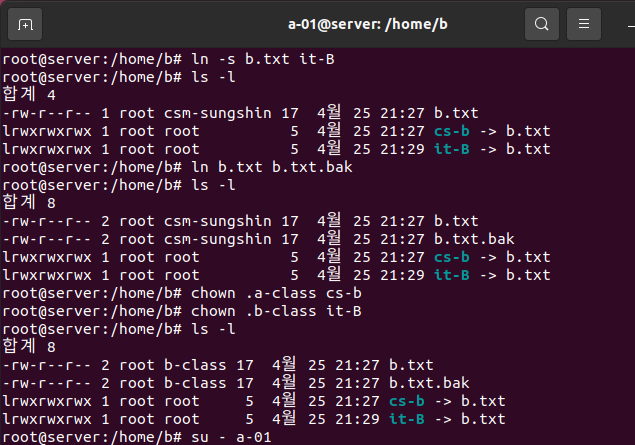Click the command ln b.txt b.txt.bak

coord(272,167)
